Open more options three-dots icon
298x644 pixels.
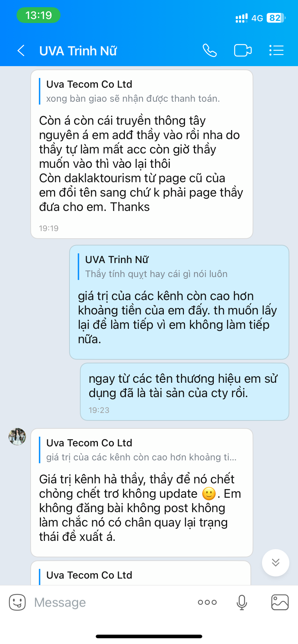207,602
